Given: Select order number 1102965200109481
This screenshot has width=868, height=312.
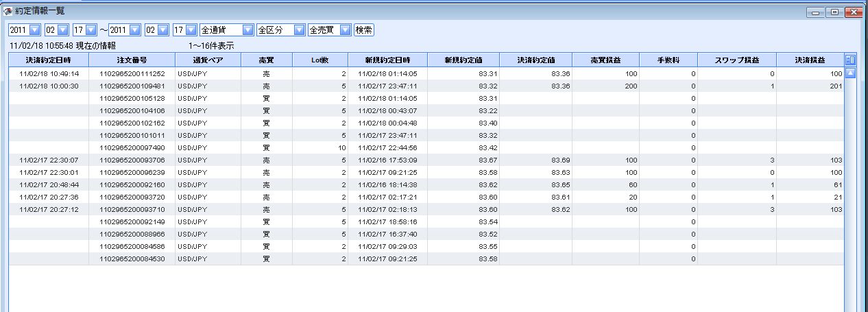Looking at the screenshot, I should point(132,86).
